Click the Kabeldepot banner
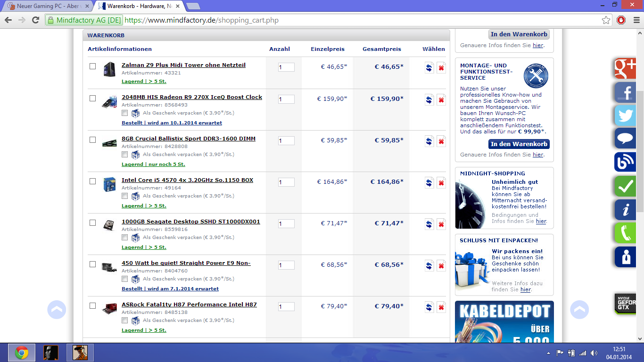644x362 pixels. 504,322
